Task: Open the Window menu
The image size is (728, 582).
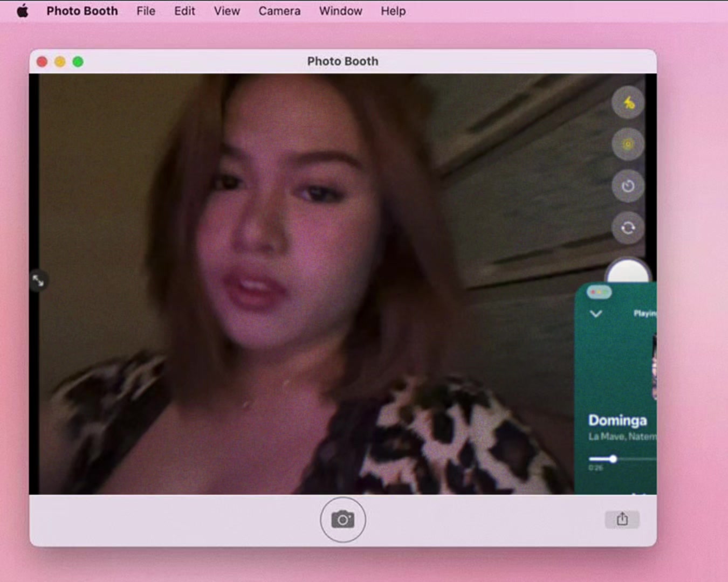Action: pos(341,11)
